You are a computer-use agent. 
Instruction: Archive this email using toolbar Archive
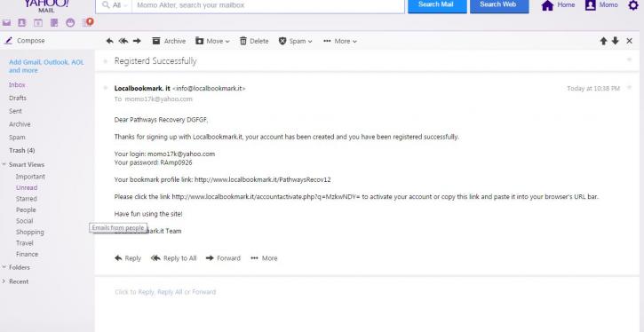(169, 41)
